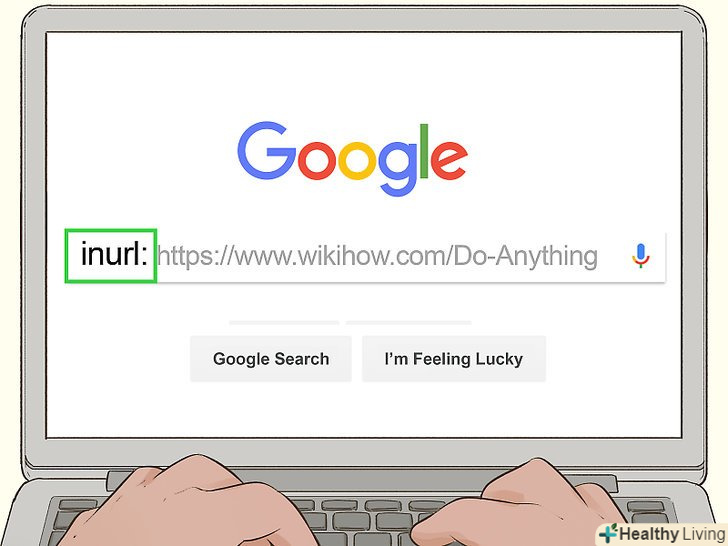Click inside the search box URL text
Screen dimensions: 728x546
[x=377, y=256]
